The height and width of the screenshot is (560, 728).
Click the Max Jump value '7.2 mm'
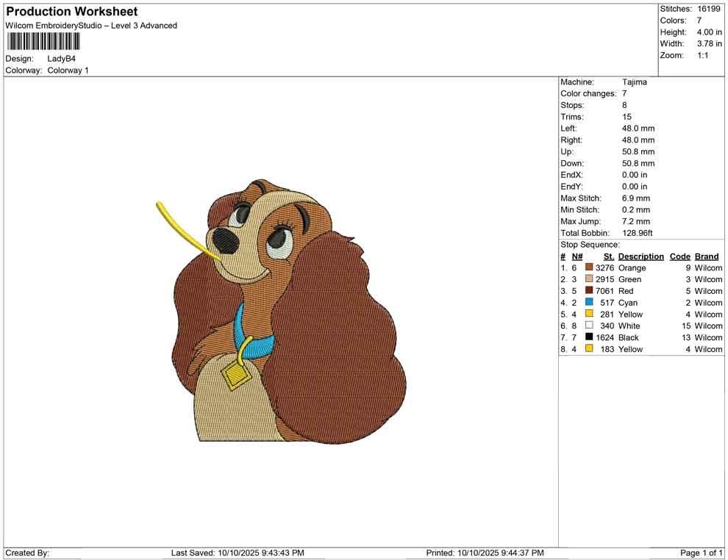[636, 221]
